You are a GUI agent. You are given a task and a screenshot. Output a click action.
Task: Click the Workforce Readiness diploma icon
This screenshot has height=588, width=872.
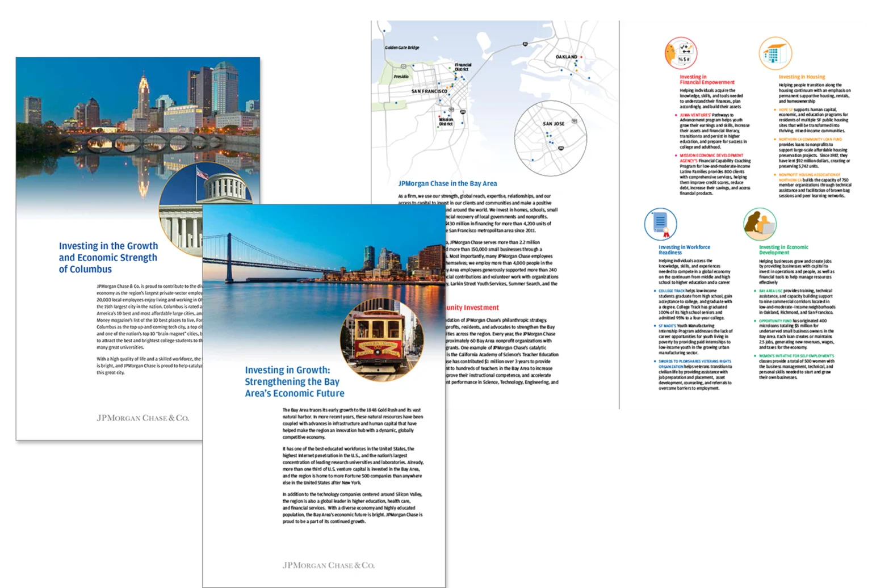pyautogui.click(x=660, y=224)
